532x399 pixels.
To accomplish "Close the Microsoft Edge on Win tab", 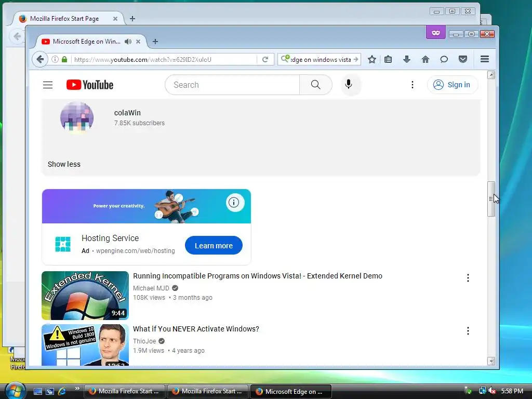I will tap(138, 42).
